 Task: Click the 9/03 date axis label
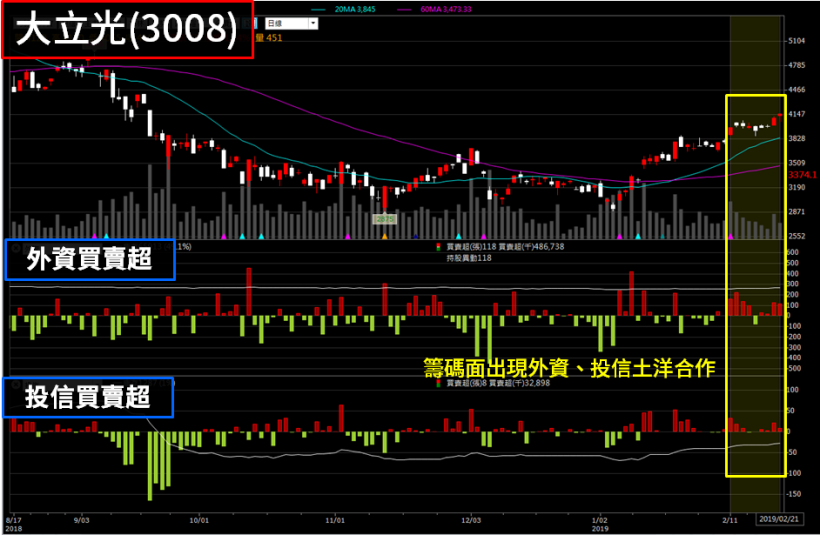[x=82, y=520]
